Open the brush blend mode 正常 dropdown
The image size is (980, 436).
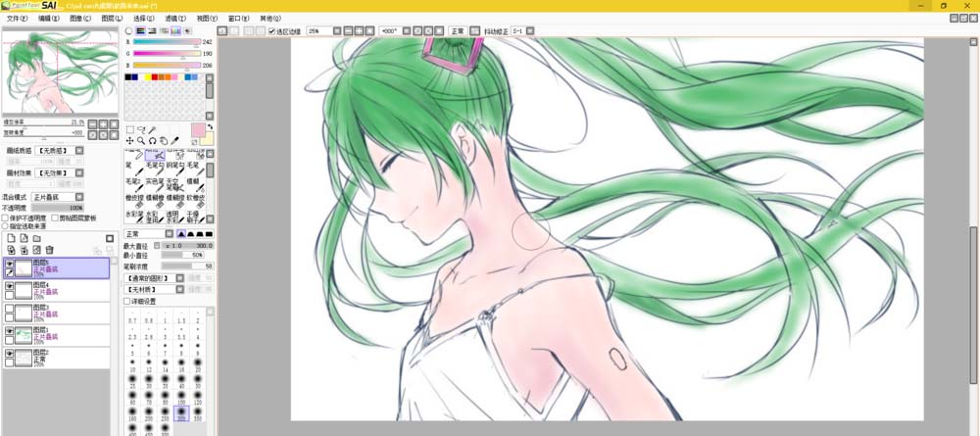tap(170, 234)
